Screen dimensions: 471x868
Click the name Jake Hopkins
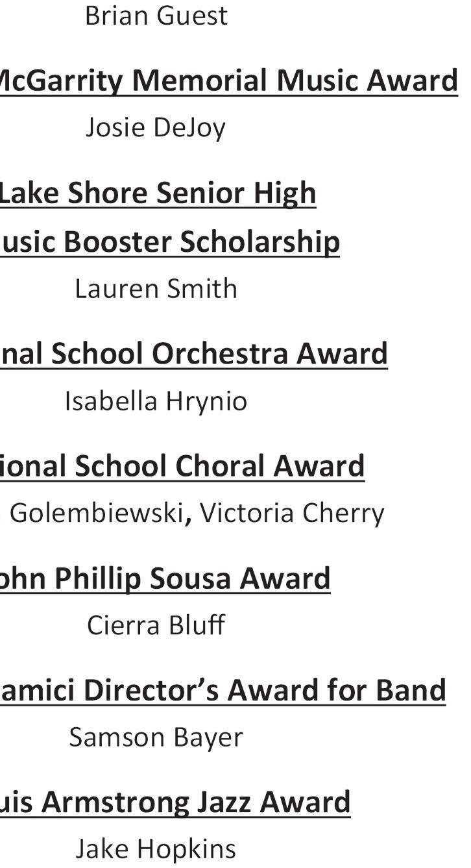point(156,849)
